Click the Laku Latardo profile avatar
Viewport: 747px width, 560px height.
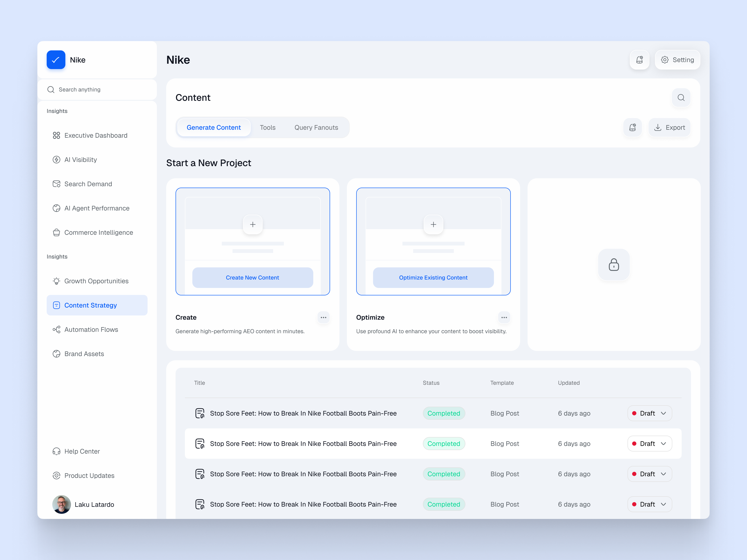(61, 504)
